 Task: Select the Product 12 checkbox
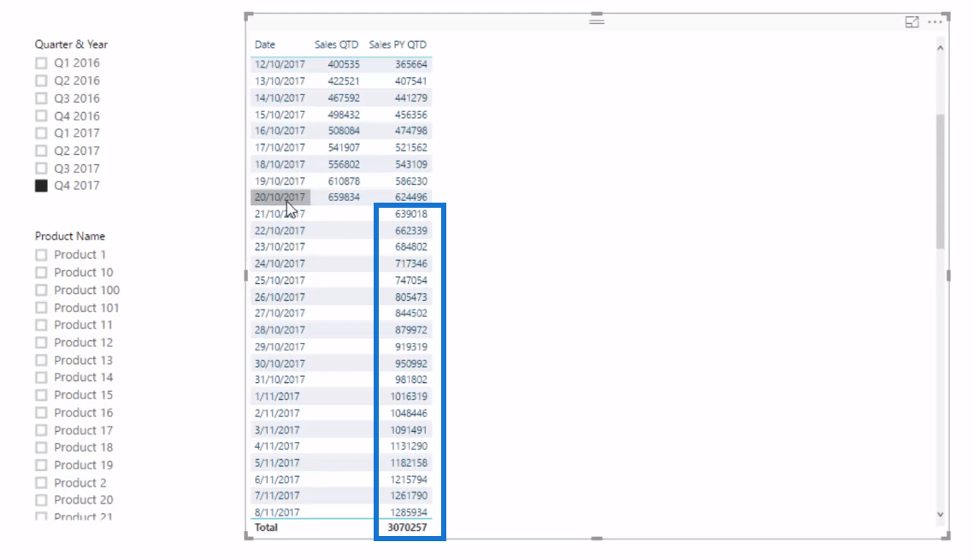pyautogui.click(x=41, y=342)
